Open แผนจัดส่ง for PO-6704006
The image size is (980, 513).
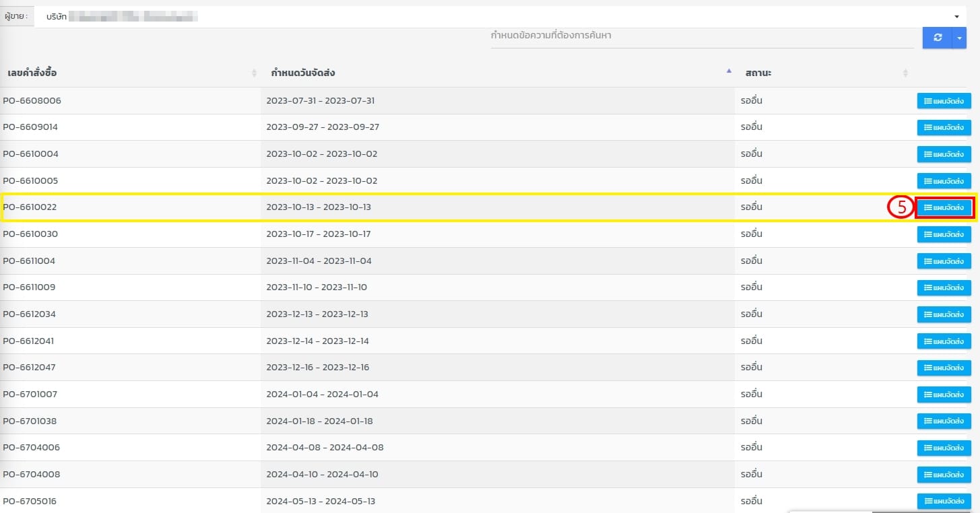944,448
